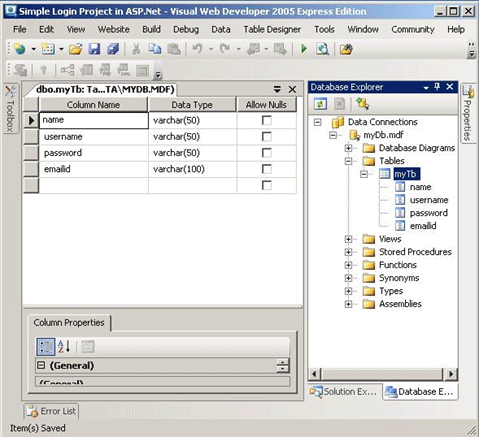Expand the Functions folder
Image resolution: width=479 pixels, height=437 pixels.
coord(348,265)
